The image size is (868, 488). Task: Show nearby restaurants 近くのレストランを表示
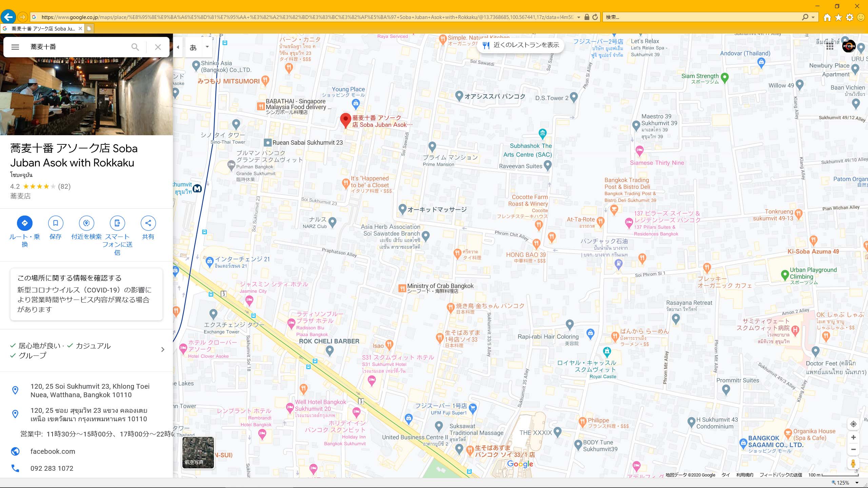coord(520,45)
